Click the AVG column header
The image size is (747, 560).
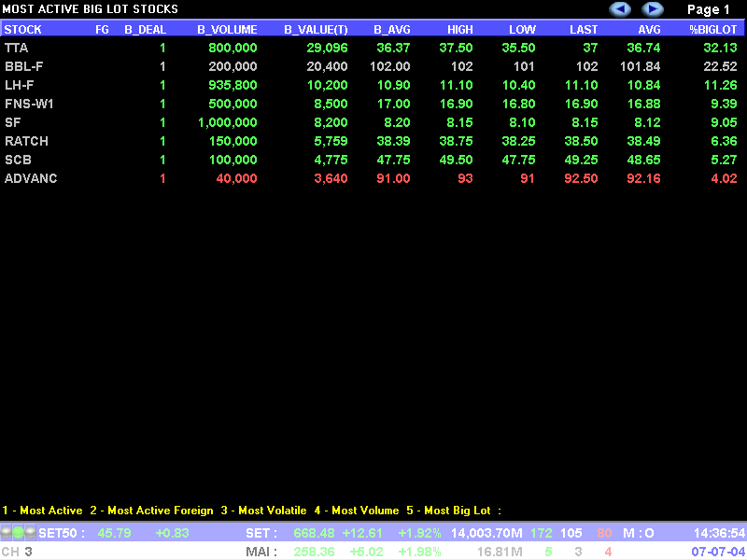(x=649, y=30)
